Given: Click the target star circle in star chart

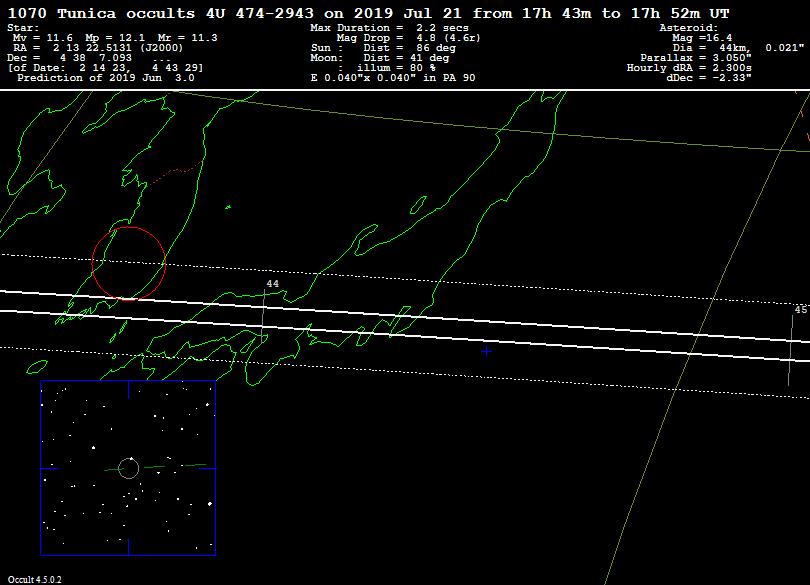Looking at the screenshot, I should click(129, 468).
